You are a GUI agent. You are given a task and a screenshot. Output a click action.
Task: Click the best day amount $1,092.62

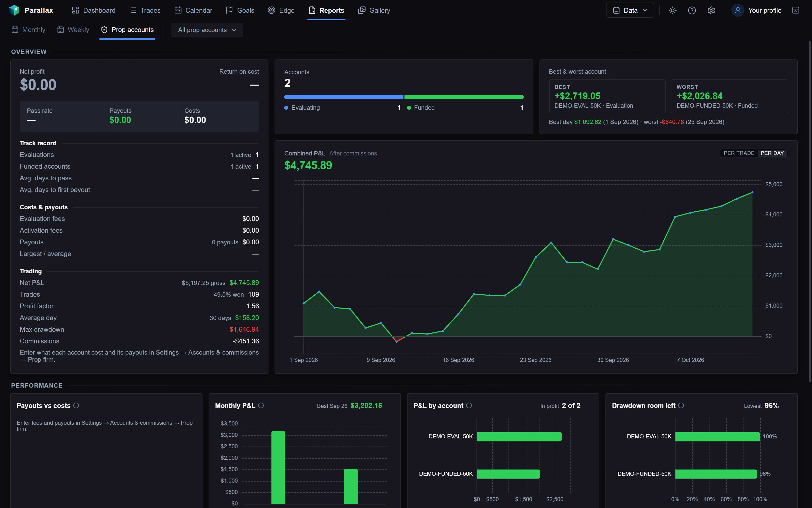587,122
